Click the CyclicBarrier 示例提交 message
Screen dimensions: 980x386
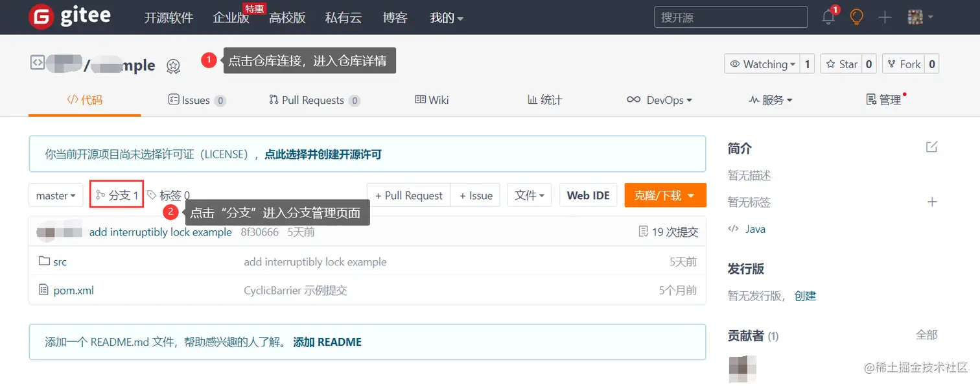296,290
